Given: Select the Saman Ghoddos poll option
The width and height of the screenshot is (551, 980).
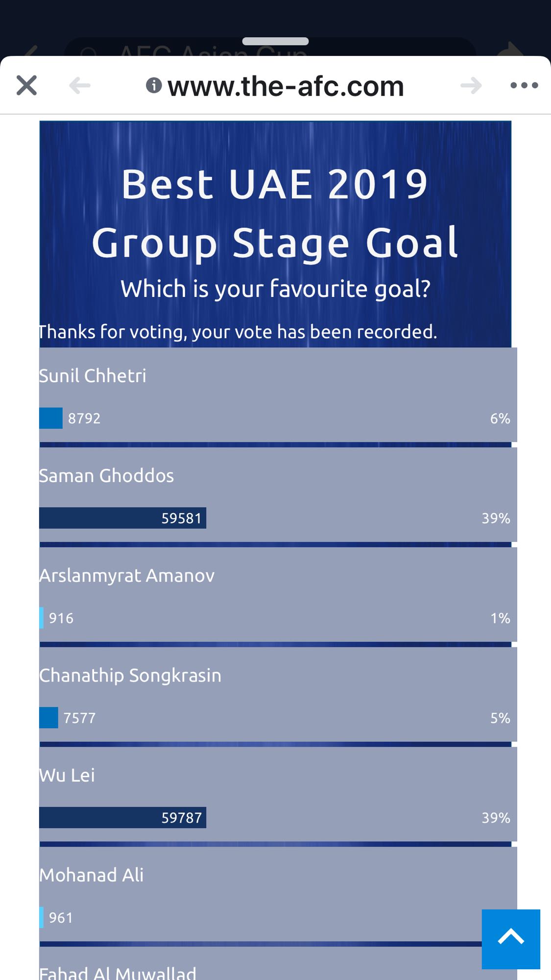Looking at the screenshot, I should [x=106, y=476].
